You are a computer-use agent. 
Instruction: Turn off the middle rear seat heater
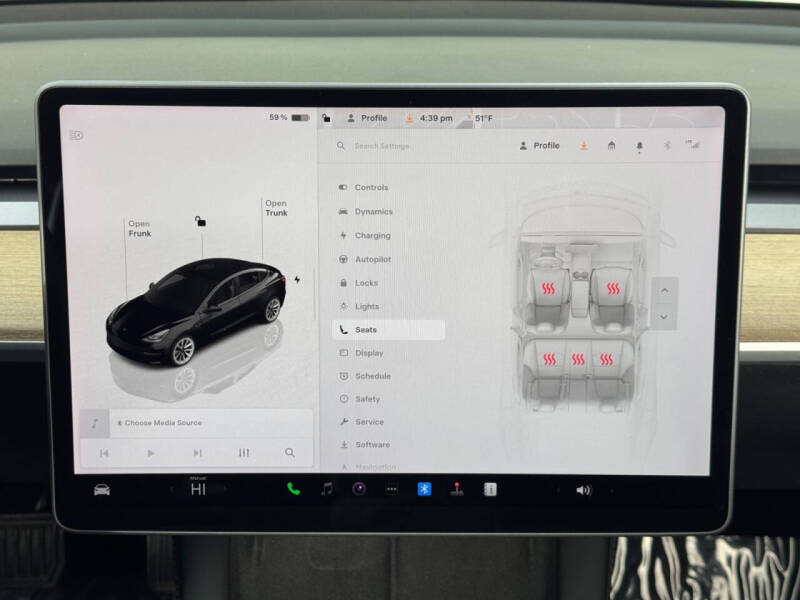(578, 356)
